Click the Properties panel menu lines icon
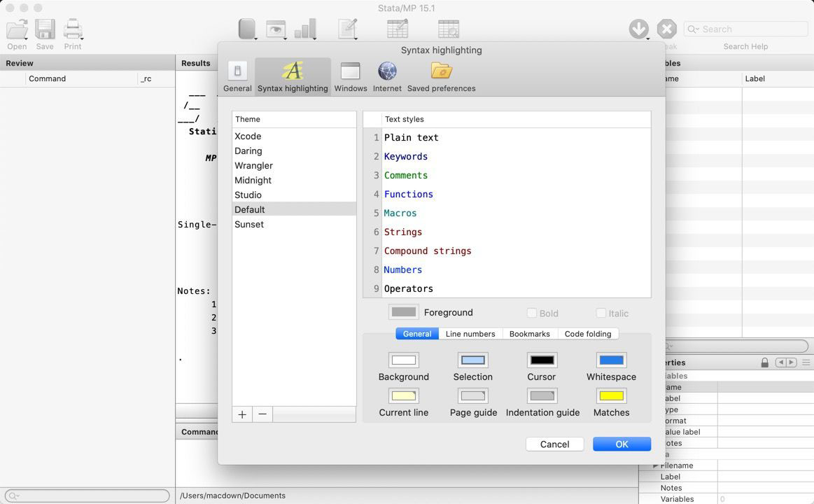Image resolution: width=814 pixels, height=504 pixels. (806, 363)
